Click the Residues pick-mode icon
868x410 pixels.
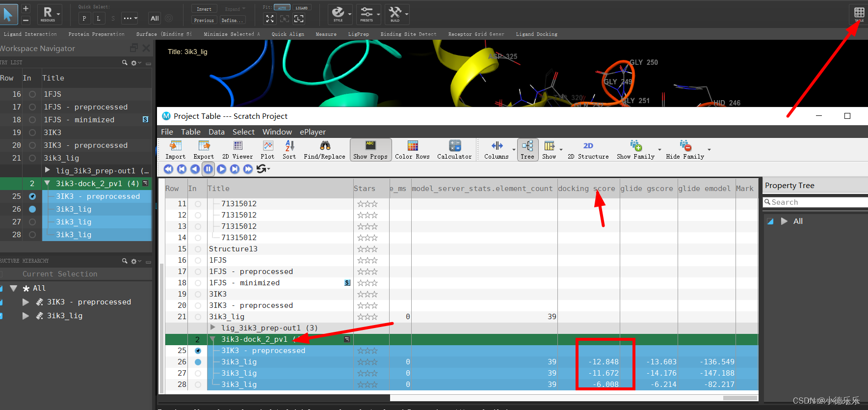point(48,14)
